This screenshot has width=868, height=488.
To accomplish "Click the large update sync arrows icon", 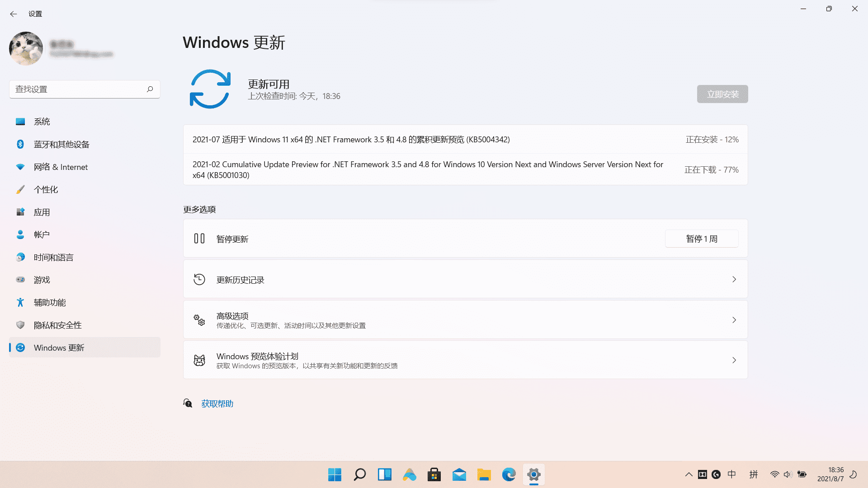I will (x=210, y=89).
